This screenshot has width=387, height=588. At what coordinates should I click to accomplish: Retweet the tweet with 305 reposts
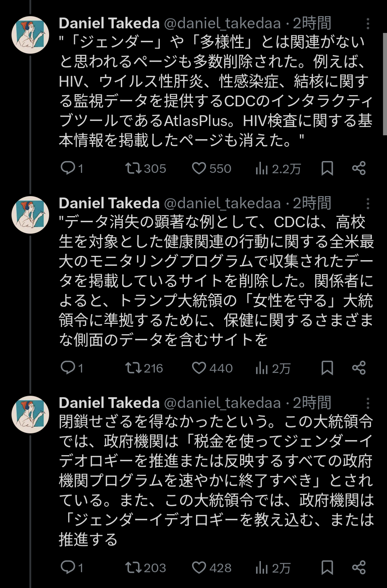[133, 168]
